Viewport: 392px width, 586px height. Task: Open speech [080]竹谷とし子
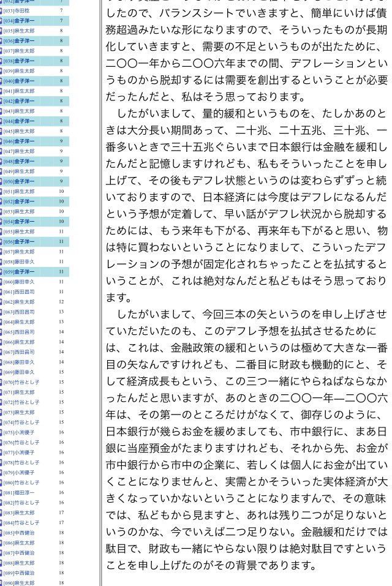(x=21, y=483)
